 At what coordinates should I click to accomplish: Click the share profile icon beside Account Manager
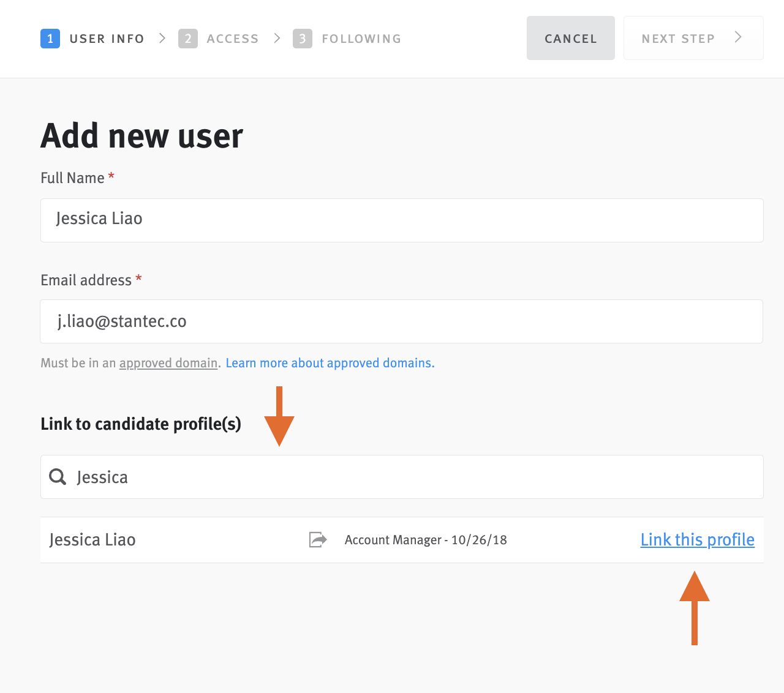pos(318,539)
